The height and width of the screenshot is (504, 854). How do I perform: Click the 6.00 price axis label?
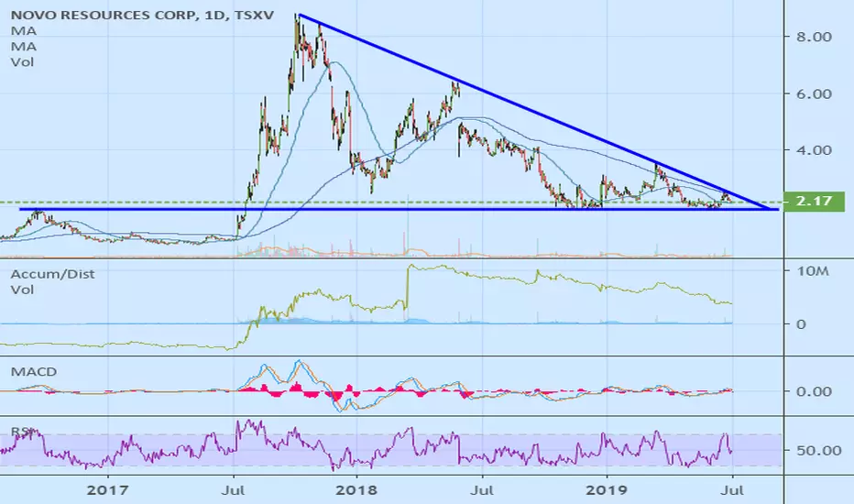coord(815,93)
